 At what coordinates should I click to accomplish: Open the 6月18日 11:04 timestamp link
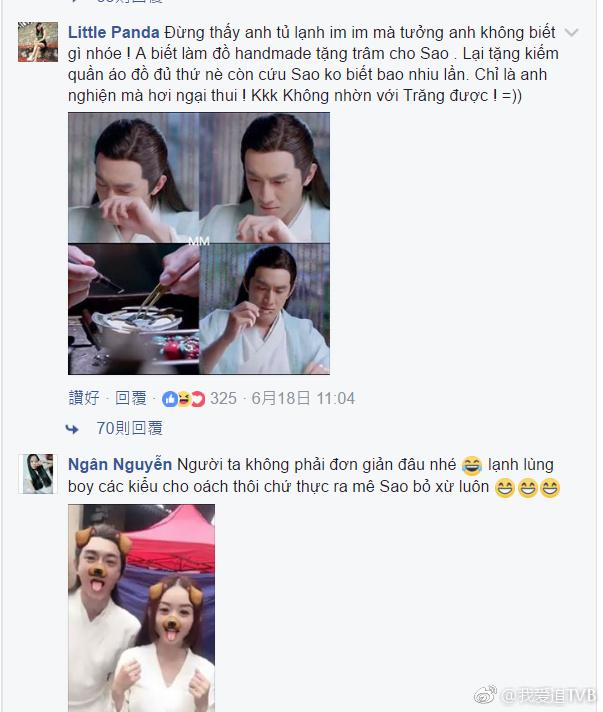point(303,398)
